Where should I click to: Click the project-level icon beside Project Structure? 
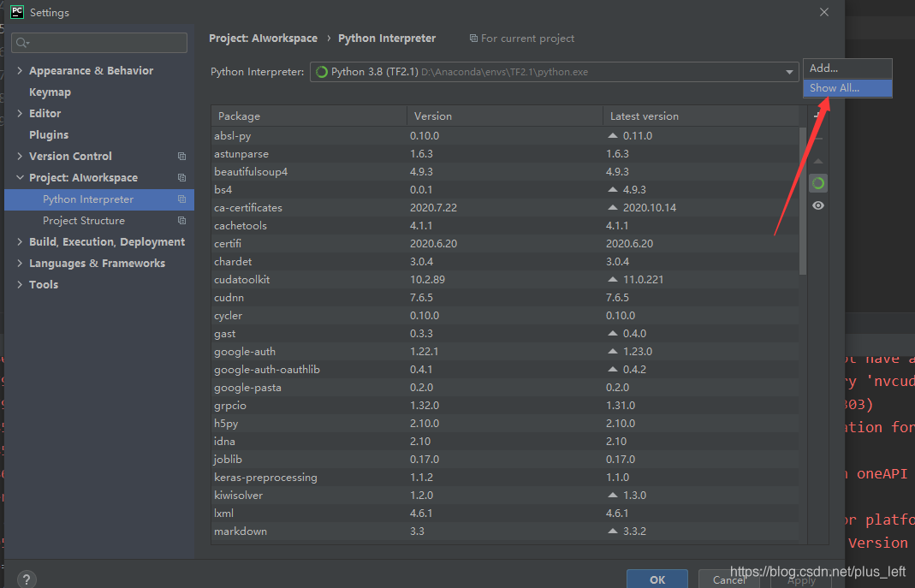tap(181, 221)
